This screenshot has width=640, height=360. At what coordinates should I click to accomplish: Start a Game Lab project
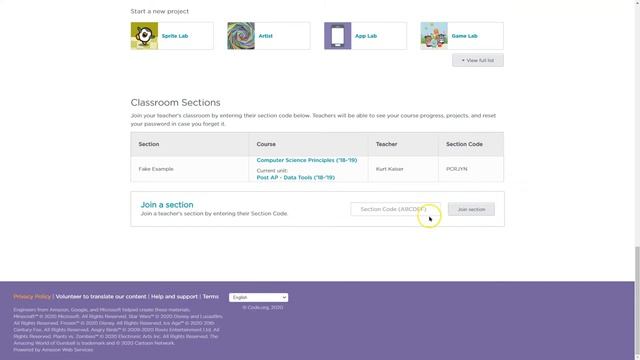point(464,36)
